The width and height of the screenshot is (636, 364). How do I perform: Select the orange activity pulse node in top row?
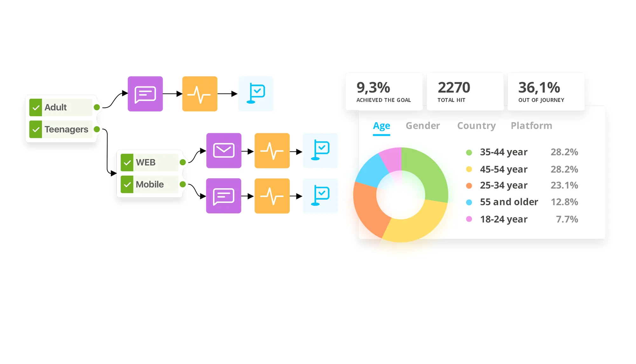(200, 94)
